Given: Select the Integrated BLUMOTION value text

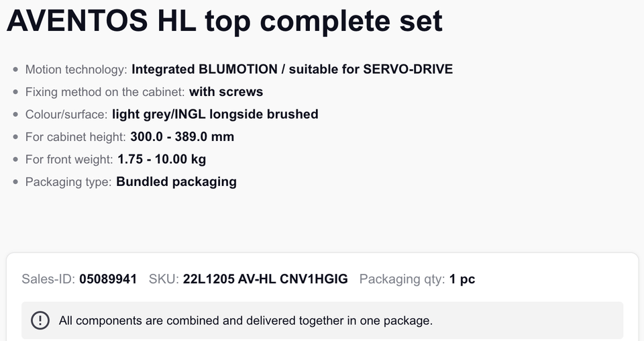Looking at the screenshot, I should pyautogui.click(x=292, y=69).
